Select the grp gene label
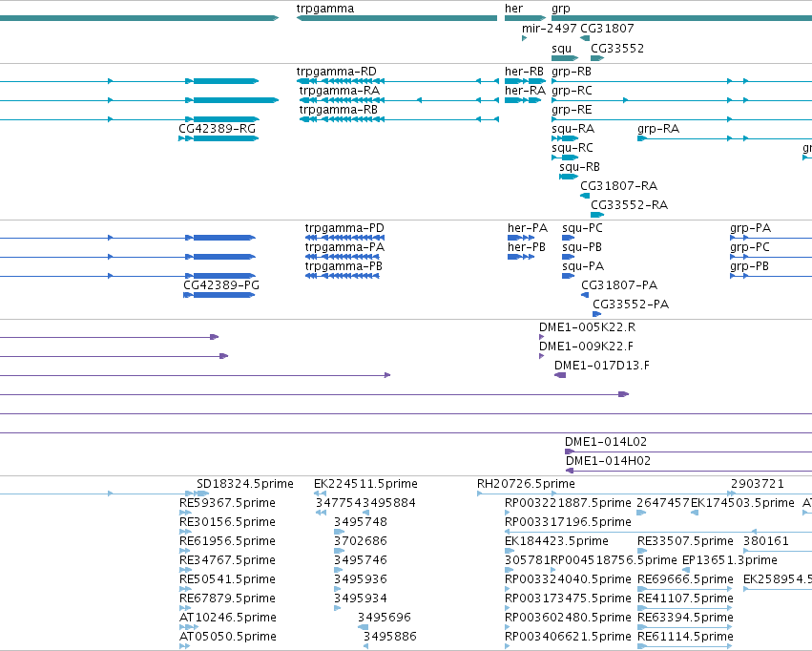The height and width of the screenshot is (651, 812). (x=561, y=9)
